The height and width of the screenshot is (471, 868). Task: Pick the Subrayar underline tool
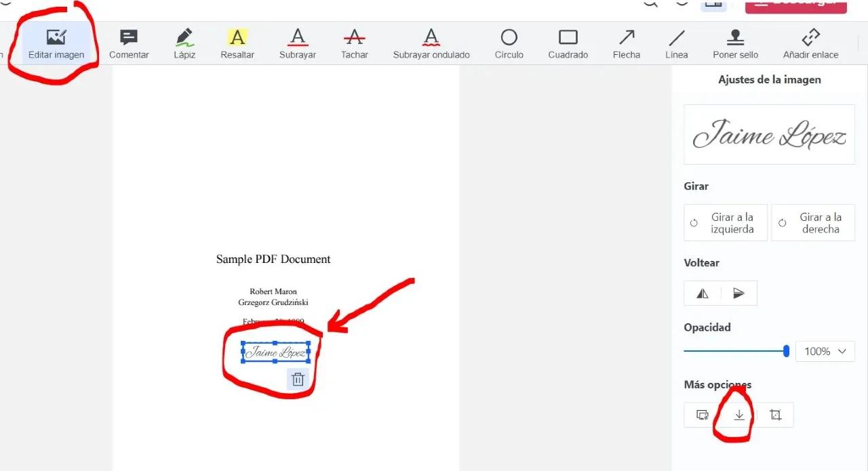(298, 43)
